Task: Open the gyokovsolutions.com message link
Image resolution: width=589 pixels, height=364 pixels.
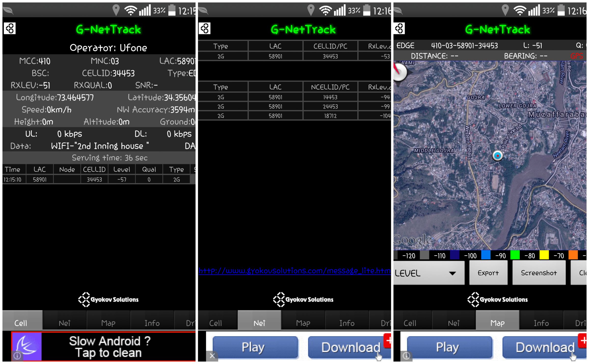Action: click(295, 271)
